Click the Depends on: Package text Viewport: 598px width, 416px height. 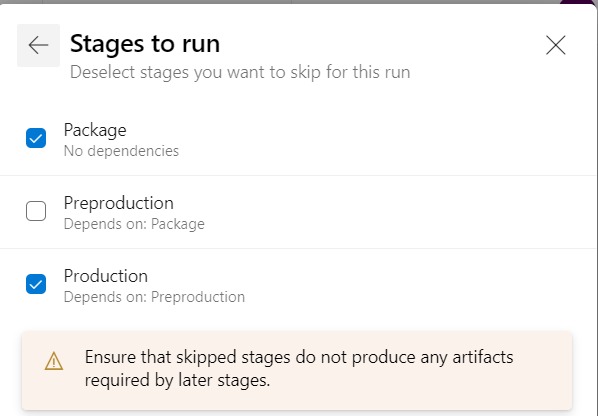click(134, 224)
